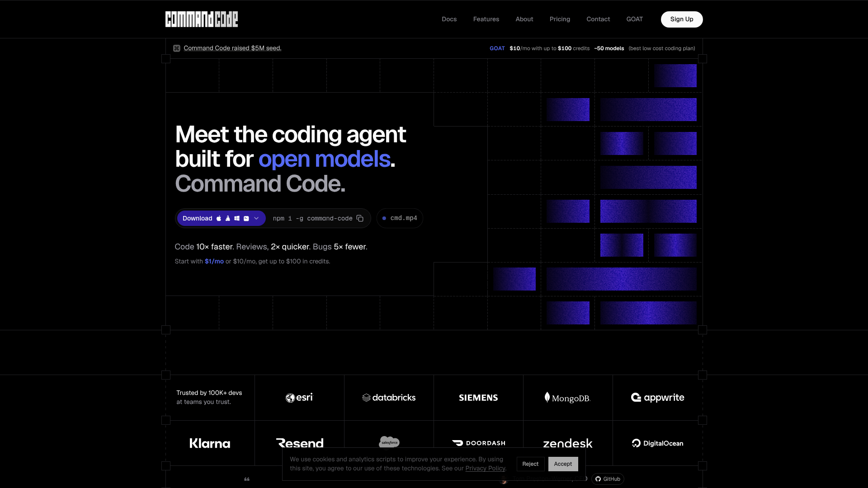
Task: Open the Contact page
Action: [598, 19]
